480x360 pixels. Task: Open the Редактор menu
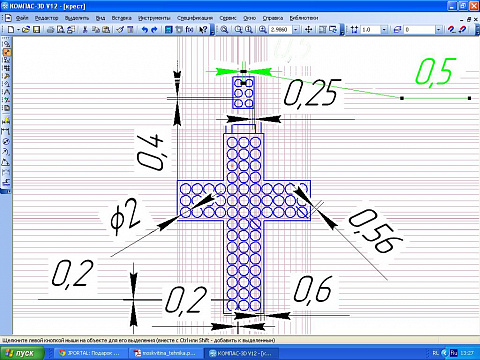46,18
